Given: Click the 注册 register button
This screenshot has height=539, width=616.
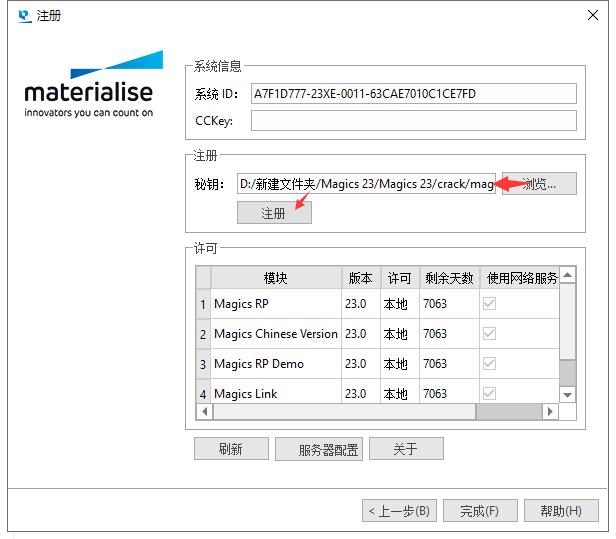Looking at the screenshot, I should [x=274, y=213].
